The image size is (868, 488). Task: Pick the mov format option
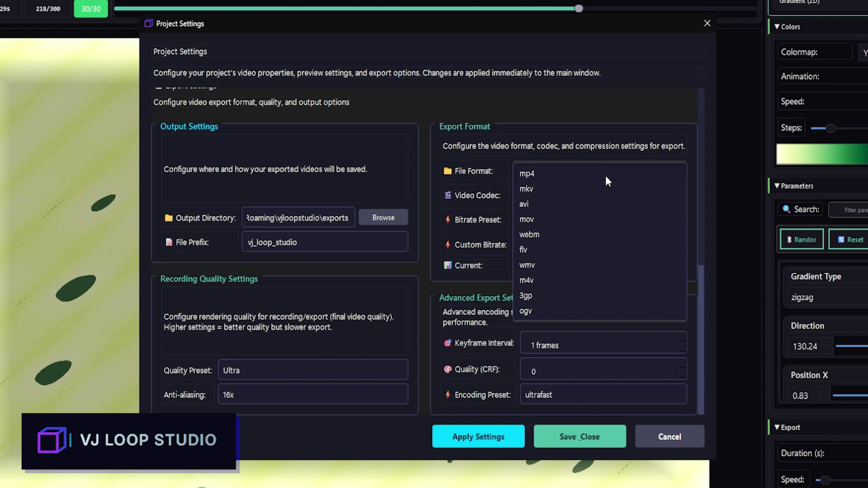[x=526, y=219]
